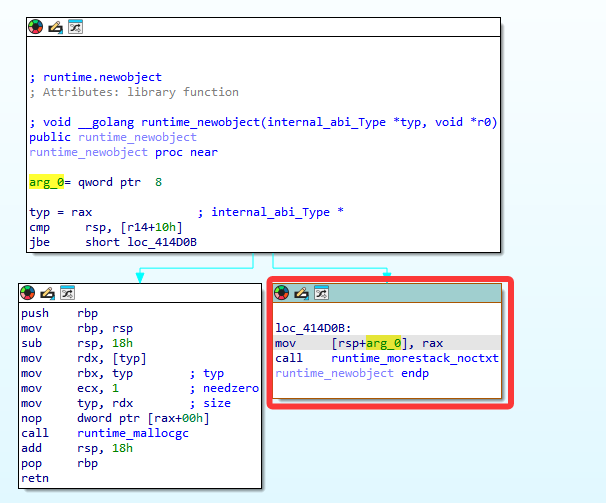Click arg_0 in 'mov [rsp+arg_0], rax'

[x=383, y=343]
